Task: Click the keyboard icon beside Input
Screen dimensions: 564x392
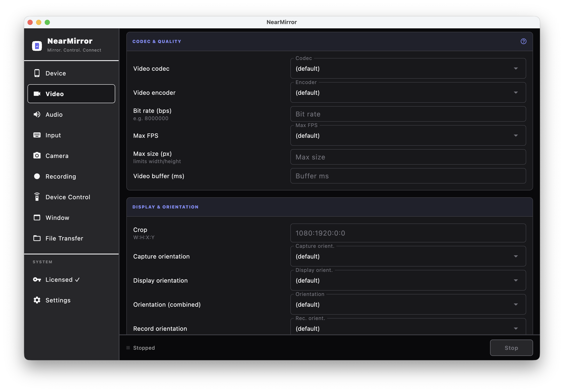Action: 37,135
